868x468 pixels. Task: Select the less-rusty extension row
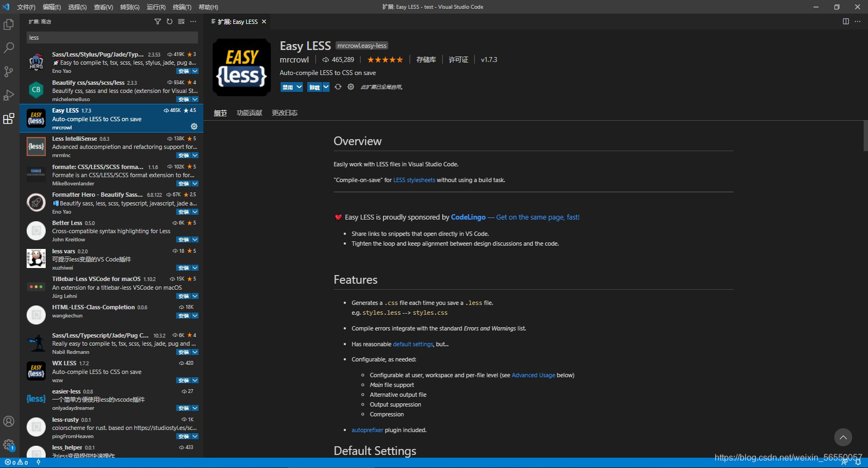[111, 428]
